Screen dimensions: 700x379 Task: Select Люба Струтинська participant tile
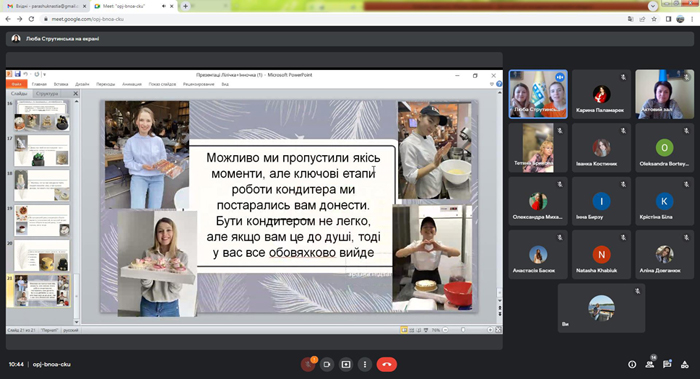538,94
